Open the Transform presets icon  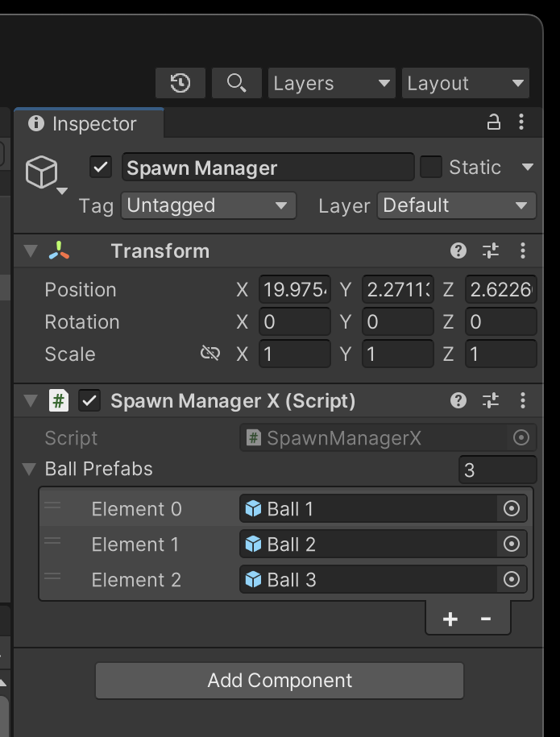click(x=490, y=250)
